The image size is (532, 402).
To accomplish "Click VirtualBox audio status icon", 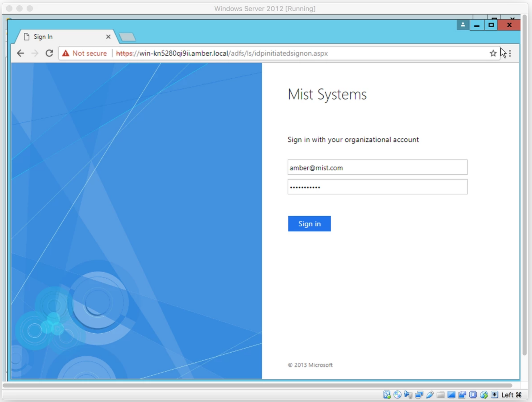I will (408, 394).
